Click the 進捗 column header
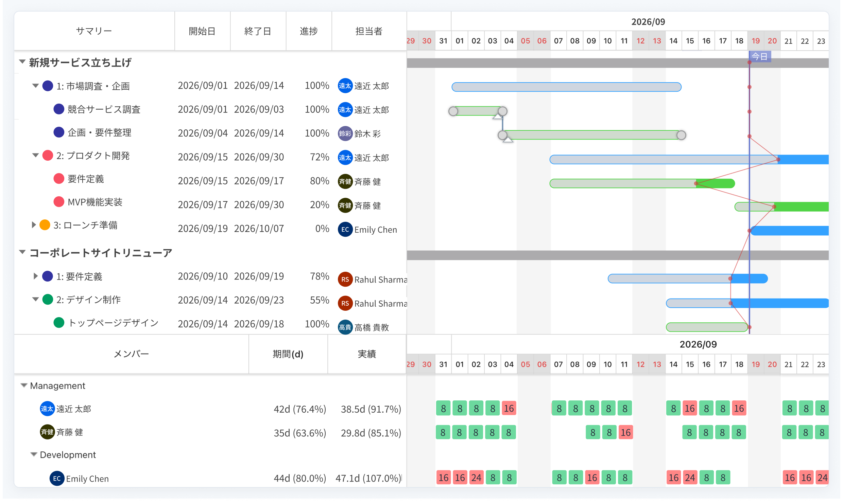 [x=309, y=31]
